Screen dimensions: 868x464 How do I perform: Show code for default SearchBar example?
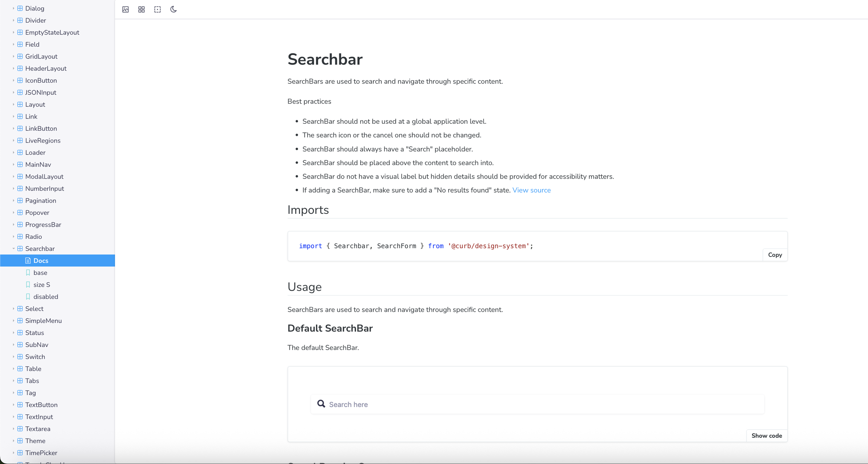(x=767, y=436)
